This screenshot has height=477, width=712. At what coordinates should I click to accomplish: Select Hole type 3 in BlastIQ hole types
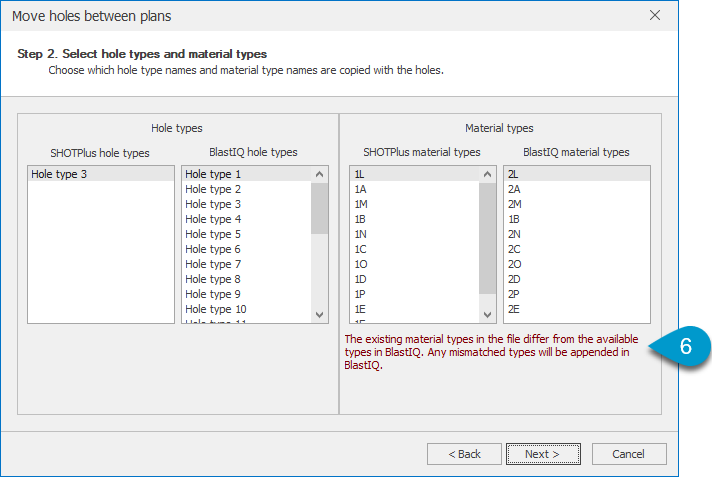tap(247, 204)
